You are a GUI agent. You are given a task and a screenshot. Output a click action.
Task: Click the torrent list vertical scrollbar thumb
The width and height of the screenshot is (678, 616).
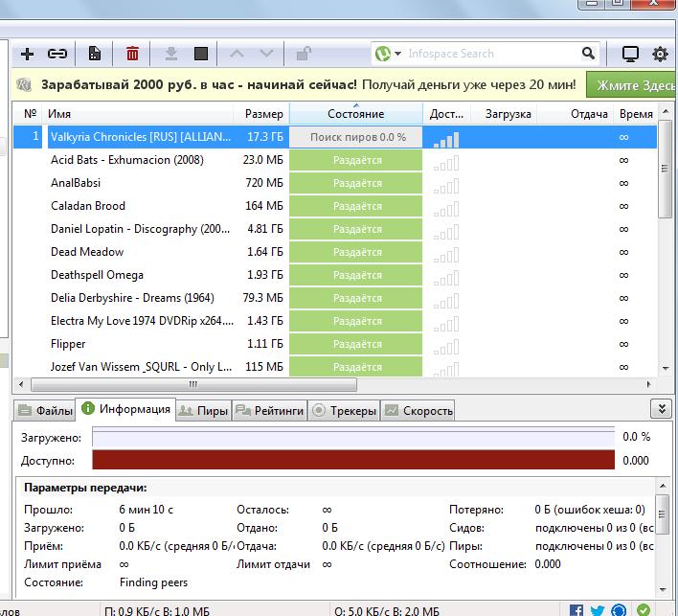[x=665, y=171]
